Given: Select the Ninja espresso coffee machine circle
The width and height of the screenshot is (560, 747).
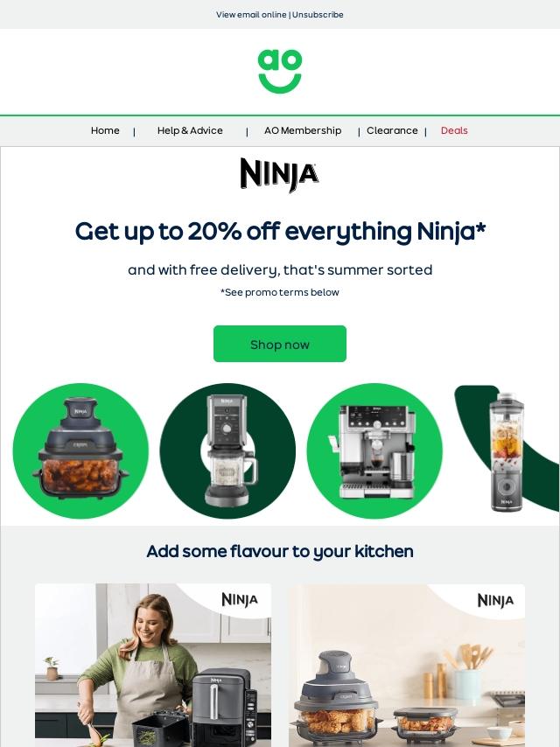Looking at the screenshot, I should pos(374,450).
